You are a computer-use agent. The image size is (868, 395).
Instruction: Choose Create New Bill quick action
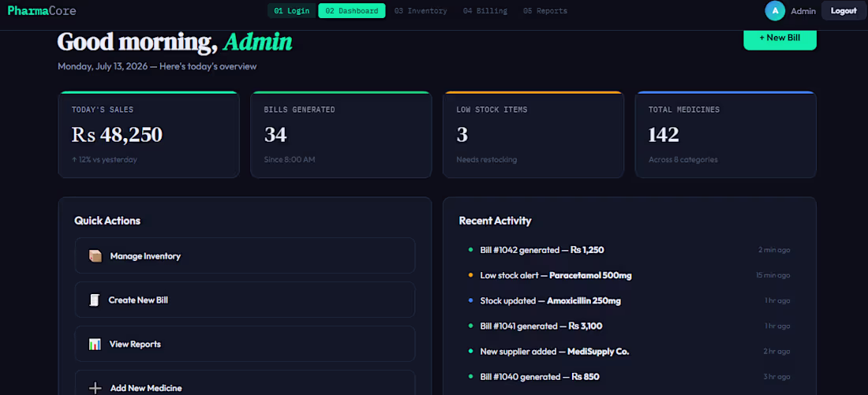coord(245,300)
